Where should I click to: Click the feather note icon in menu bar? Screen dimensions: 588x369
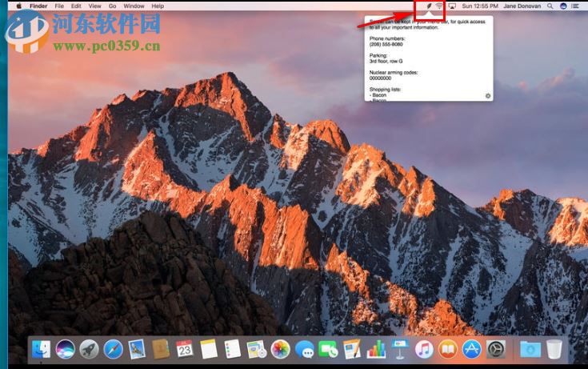tap(429, 6)
